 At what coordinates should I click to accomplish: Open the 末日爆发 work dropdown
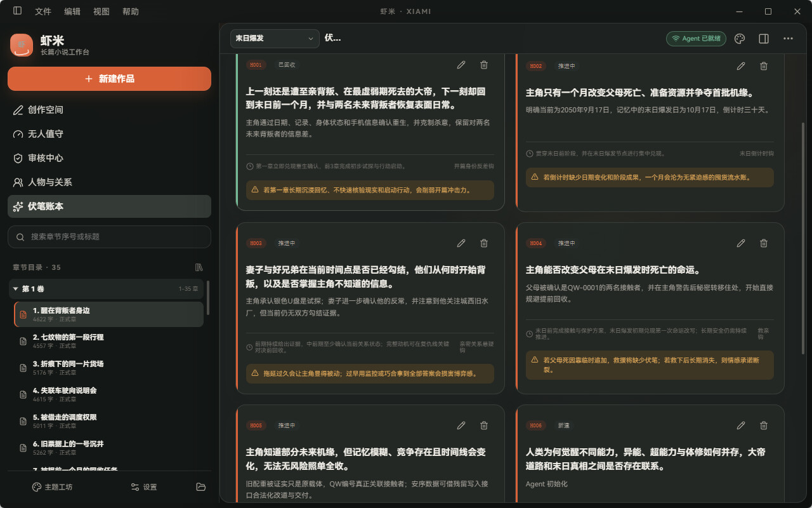pyautogui.click(x=275, y=38)
